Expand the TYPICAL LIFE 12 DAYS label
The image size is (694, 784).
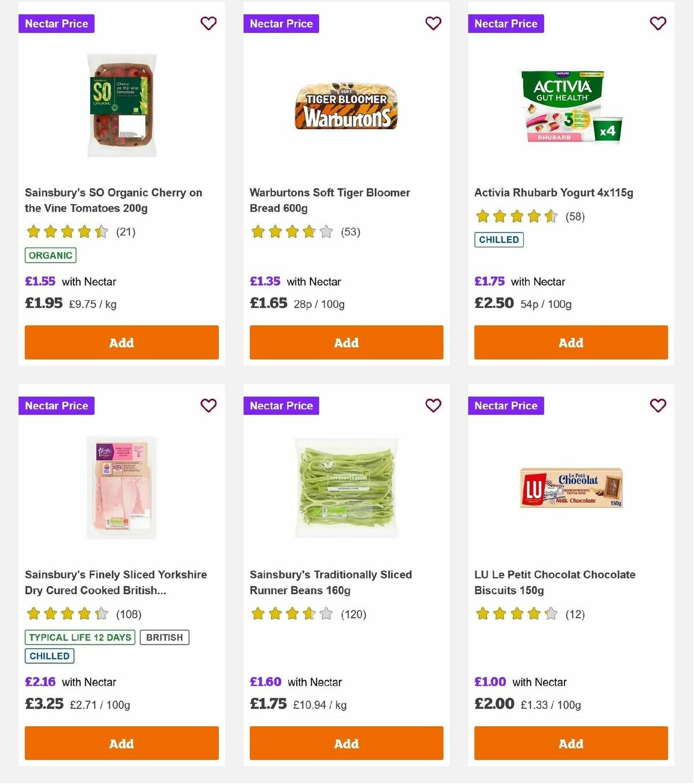pos(79,637)
